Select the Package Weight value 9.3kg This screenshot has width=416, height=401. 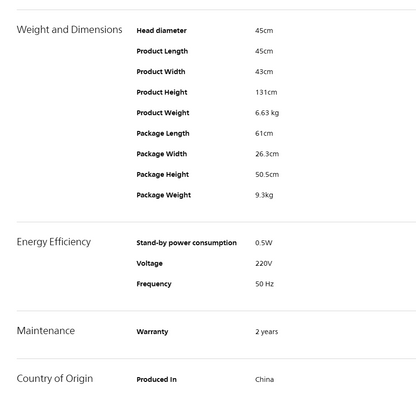coord(264,195)
